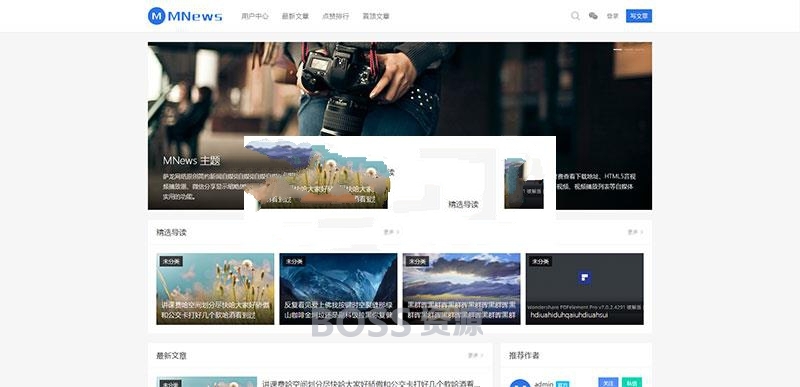Click 未分类 tag on the hdiuahiduhqaiuhdiuahsui card
This screenshot has width=800, height=387.
point(540,262)
